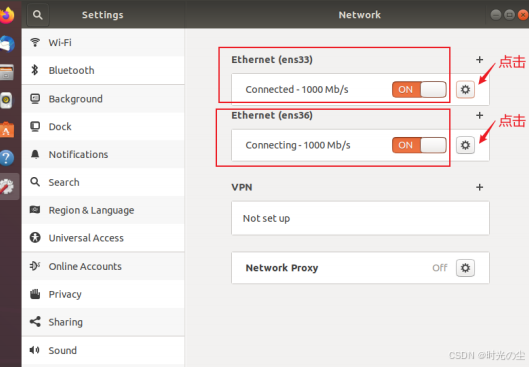529x367 pixels.
Task: Click the Privacy hand icon
Action: 35,294
